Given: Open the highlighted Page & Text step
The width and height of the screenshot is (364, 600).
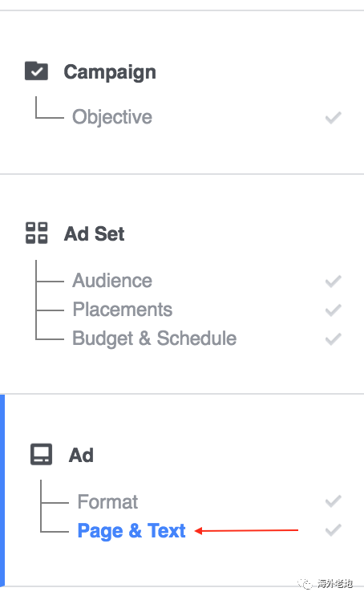Looking at the screenshot, I should coord(131,531).
